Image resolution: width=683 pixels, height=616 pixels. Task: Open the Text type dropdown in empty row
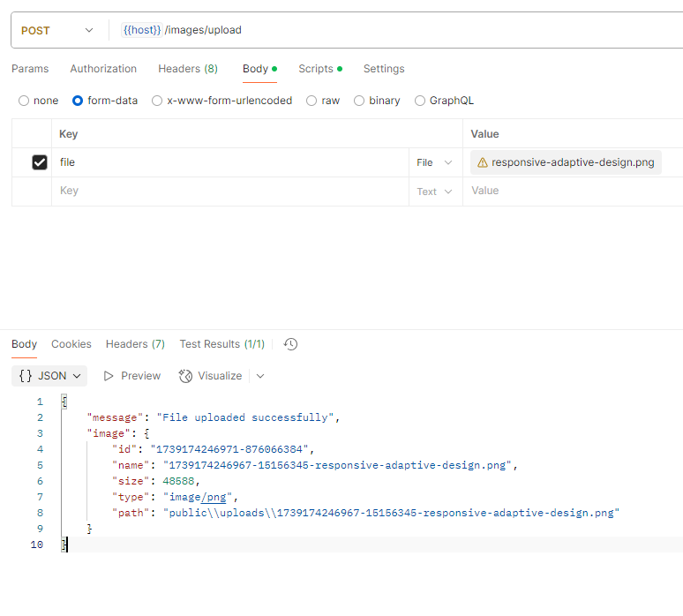pos(435,192)
